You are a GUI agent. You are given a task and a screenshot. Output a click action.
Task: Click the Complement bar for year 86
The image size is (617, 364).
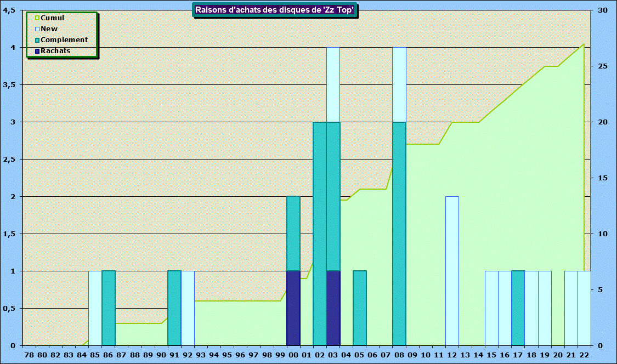(x=109, y=308)
